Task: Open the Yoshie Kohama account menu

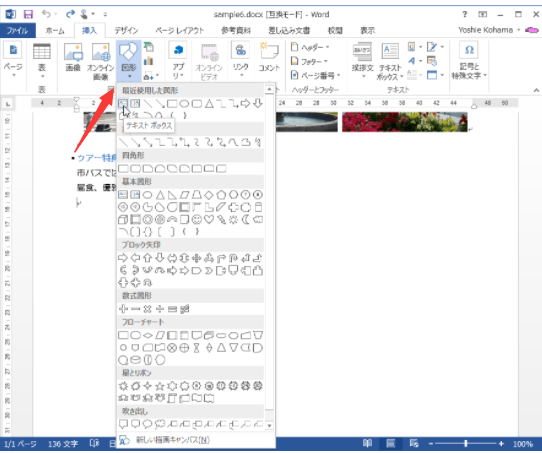Action: coord(489,30)
